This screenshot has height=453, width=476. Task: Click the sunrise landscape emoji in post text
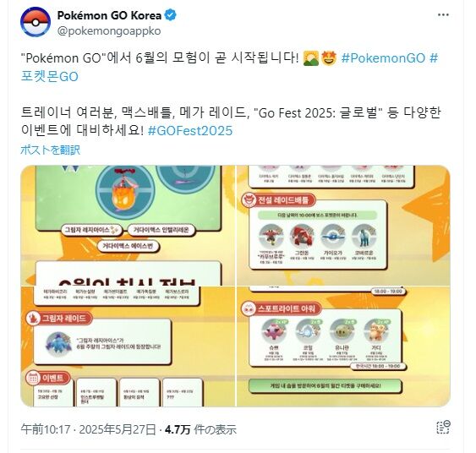(x=311, y=58)
